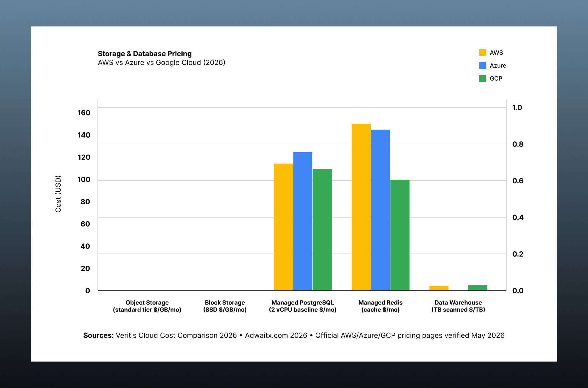This screenshot has width=588, height=388.
Task: Click the 0.0 right axis tick label
Action: pyautogui.click(x=518, y=291)
